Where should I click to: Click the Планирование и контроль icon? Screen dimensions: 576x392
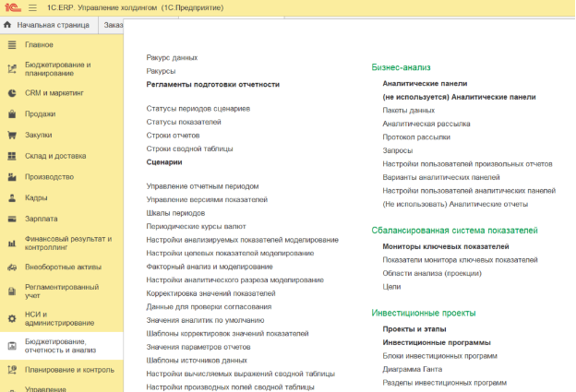(x=12, y=370)
